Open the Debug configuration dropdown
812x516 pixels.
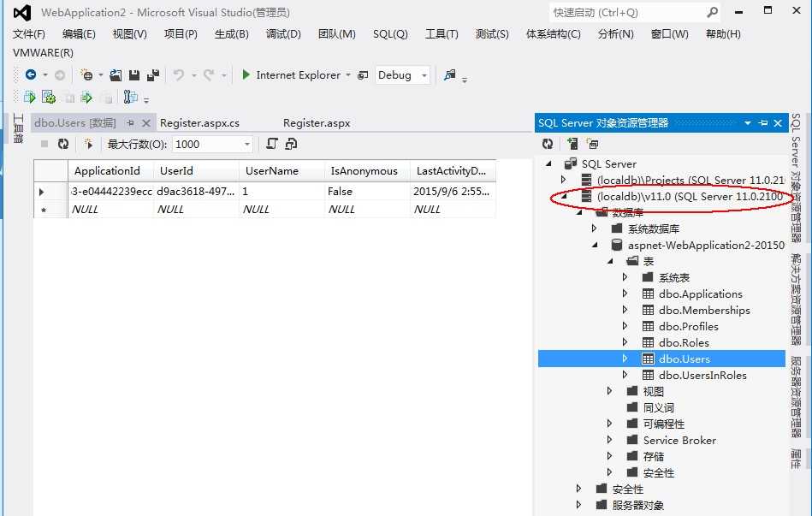pos(423,74)
